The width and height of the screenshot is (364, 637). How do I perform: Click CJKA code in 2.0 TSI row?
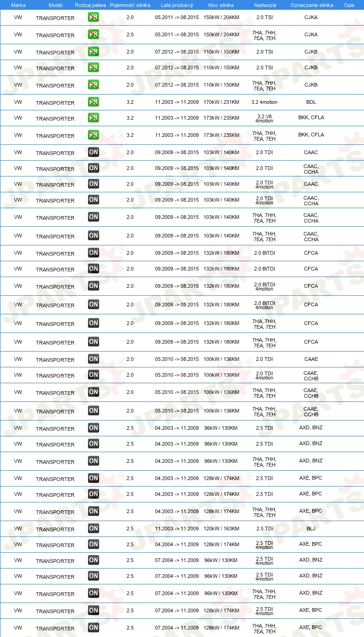(311, 17)
